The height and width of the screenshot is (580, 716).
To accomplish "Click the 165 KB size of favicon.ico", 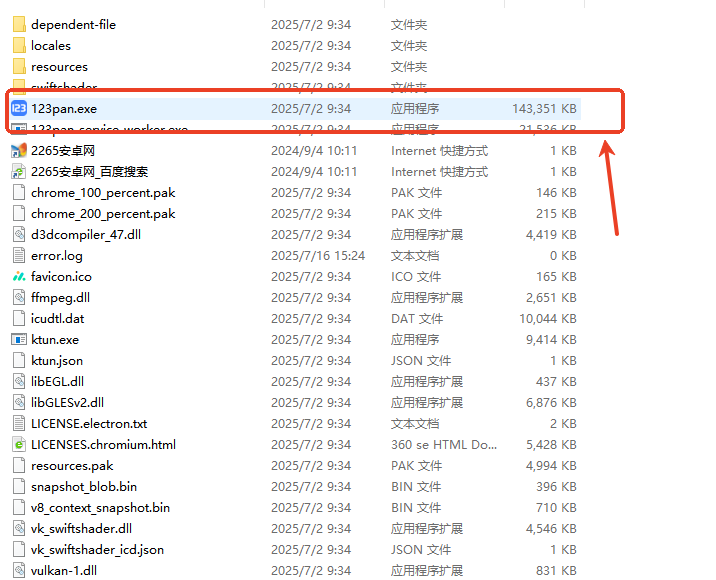I will (x=557, y=277).
